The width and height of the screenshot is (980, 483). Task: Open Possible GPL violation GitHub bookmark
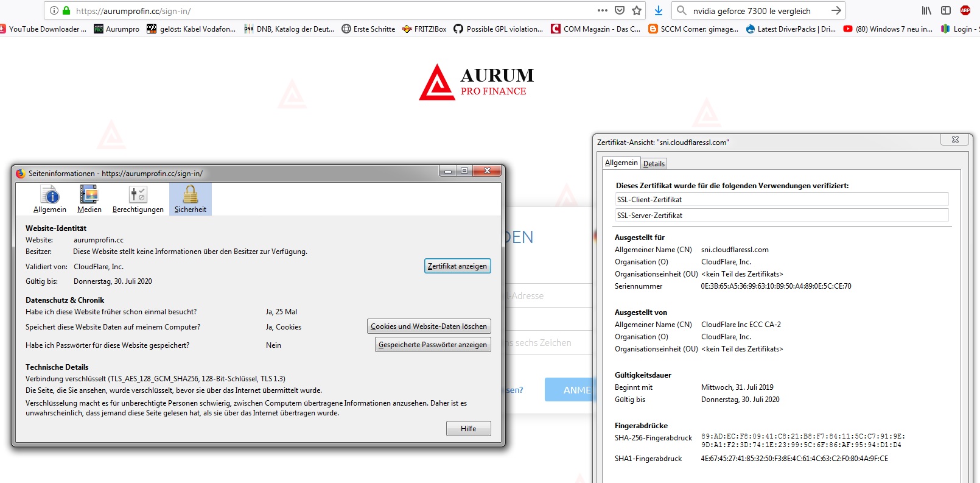tap(498, 29)
